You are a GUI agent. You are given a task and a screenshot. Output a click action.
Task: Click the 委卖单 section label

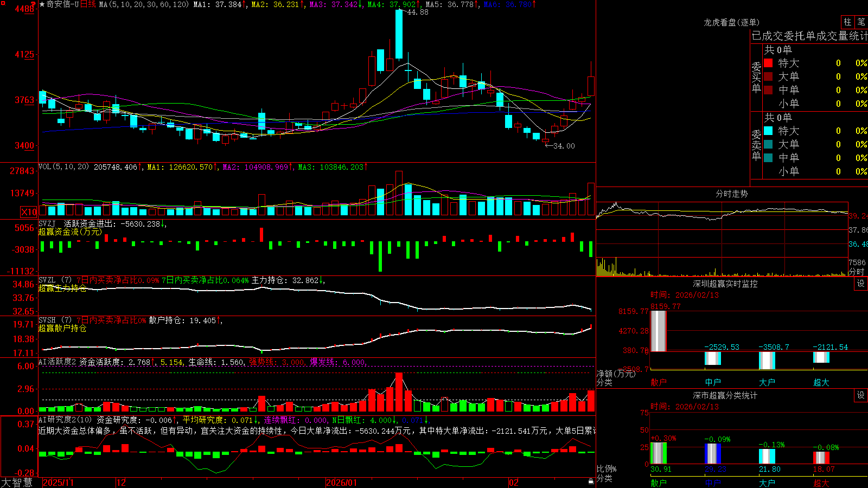coord(756,145)
